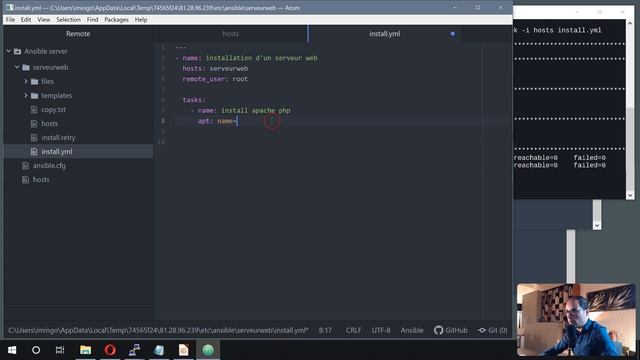Open the document app icon in taskbar

tap(183, 350)
